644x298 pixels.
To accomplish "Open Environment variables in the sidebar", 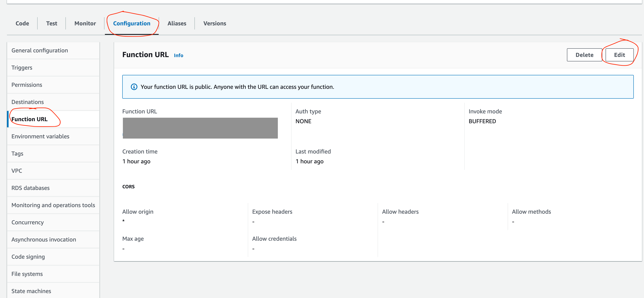I will click(40, 136).
